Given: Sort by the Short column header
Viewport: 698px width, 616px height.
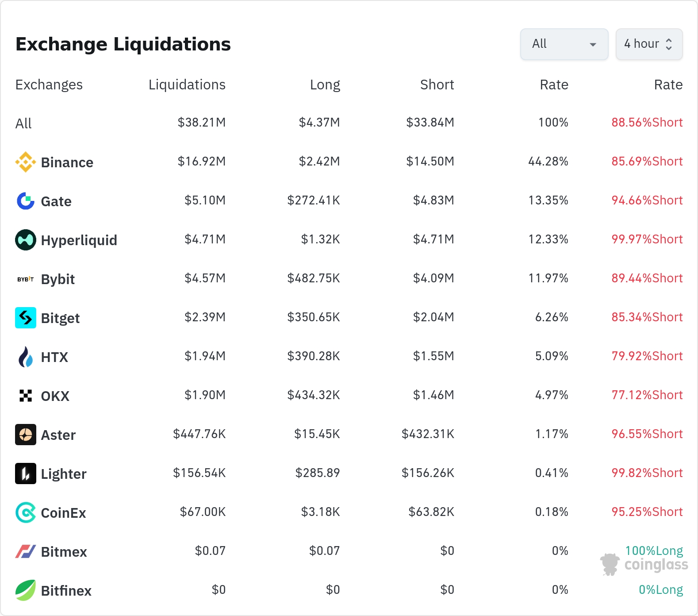Looking at the screenshot, I should [437, 85].
